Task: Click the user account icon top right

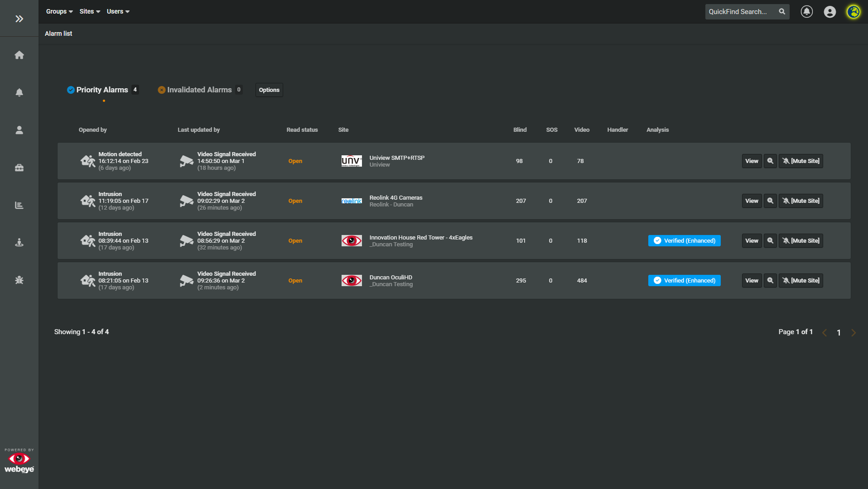Action: (x=830, y=12)
